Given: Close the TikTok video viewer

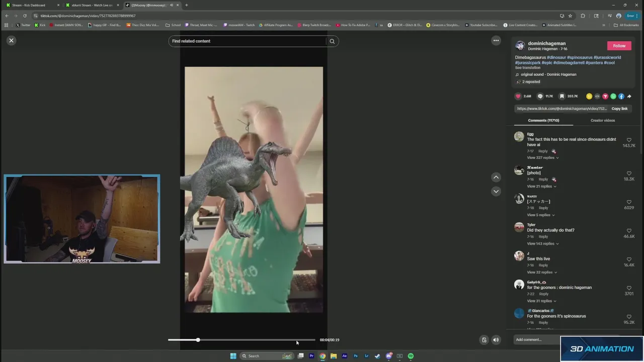Looking at the screenshot, I should pyautogui.click(x=11, y=40).
